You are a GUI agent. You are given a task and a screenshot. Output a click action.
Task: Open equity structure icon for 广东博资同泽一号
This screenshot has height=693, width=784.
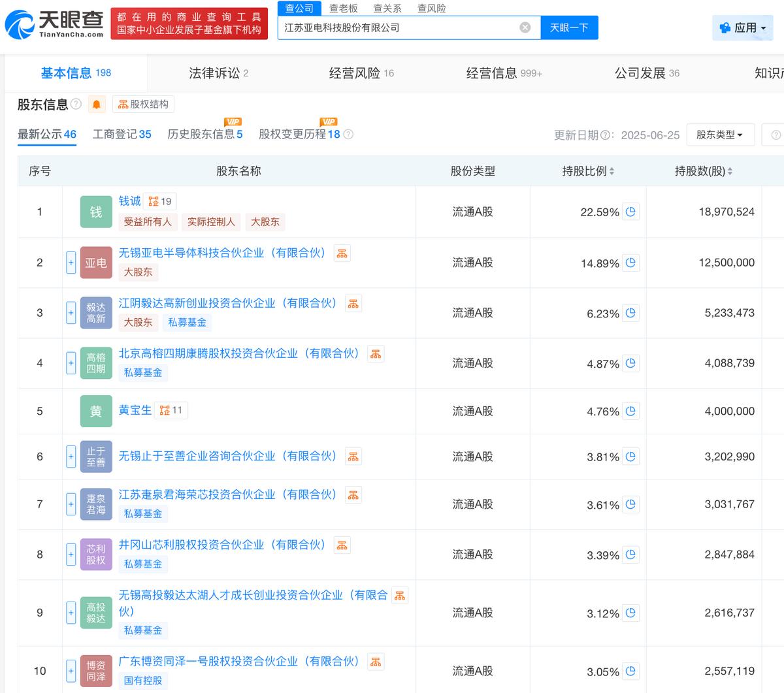point(376,662)
